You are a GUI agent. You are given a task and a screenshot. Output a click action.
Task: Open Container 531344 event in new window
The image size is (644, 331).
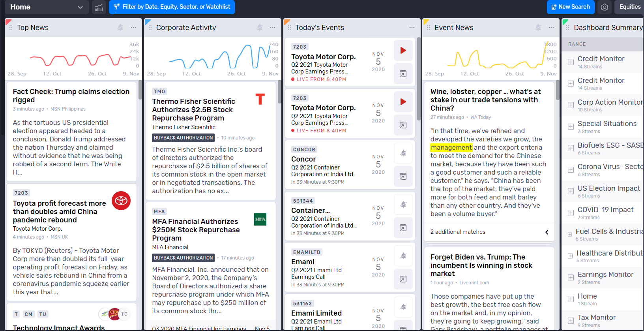click(x=403, y=228)
